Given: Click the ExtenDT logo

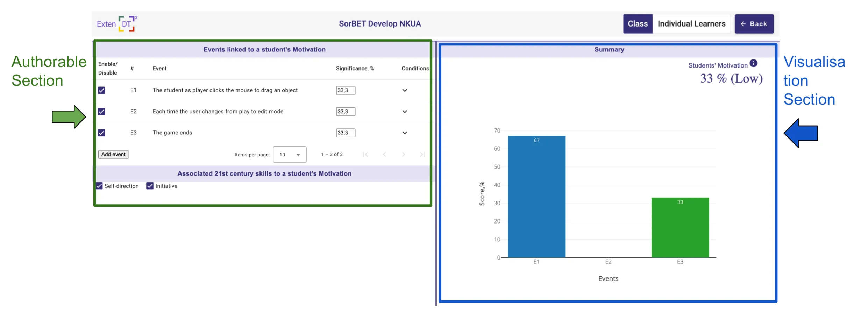Looking at the screenshot, I should [117, 24].
